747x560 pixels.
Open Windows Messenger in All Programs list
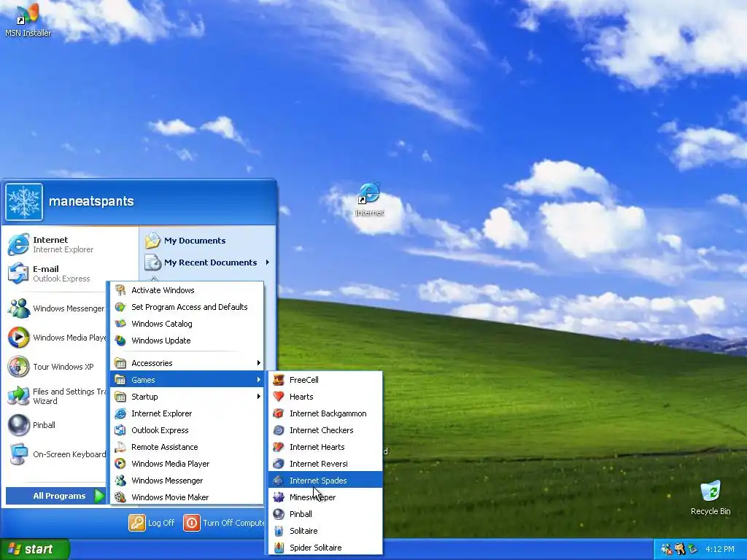click(x=187, y=480)
